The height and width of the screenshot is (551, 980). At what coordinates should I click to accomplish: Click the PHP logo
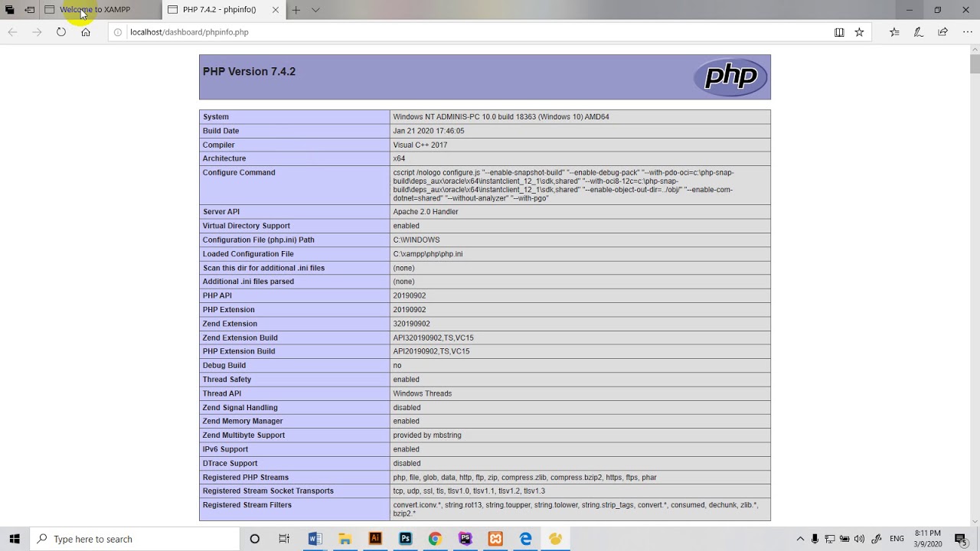coord(730,77)
